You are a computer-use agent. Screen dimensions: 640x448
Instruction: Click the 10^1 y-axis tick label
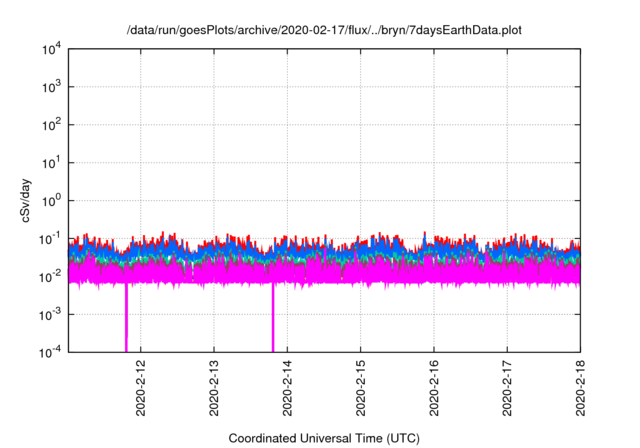[x=50, y=162]
